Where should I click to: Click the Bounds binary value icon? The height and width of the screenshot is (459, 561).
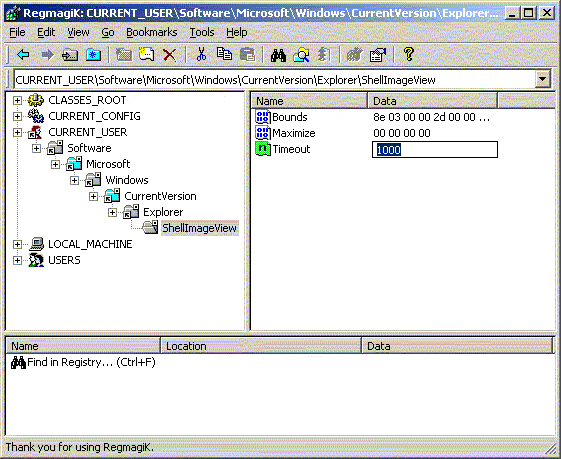click(x=263, y=117)
